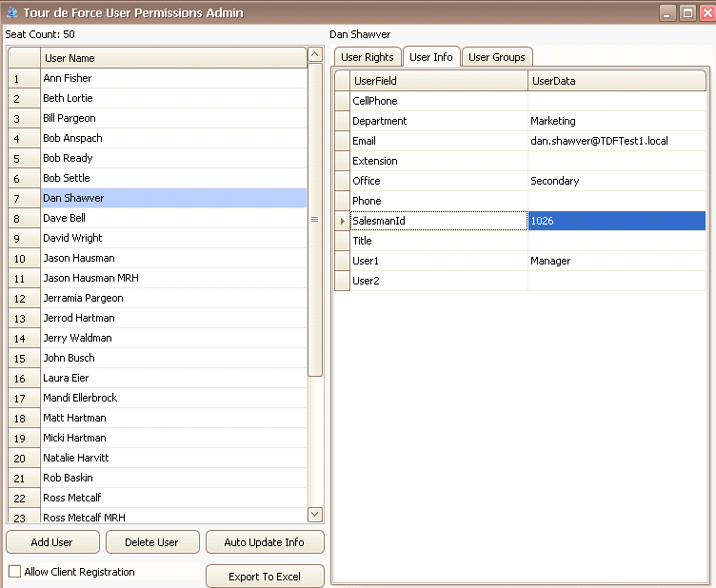The width and height of the screenshot is (716, 588).
Task: Click the user list vertical scrollbar thumb
Action: [x=315, y=220]
